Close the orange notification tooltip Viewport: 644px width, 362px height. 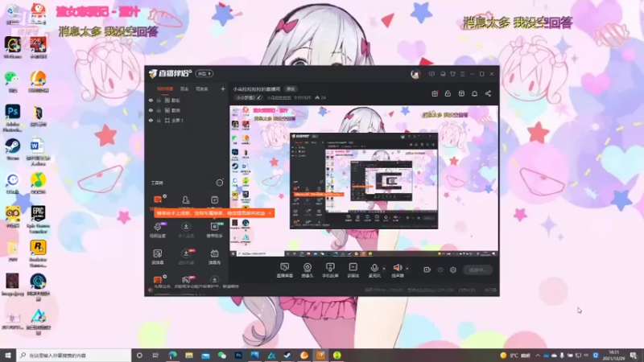(x=270, y=213)
